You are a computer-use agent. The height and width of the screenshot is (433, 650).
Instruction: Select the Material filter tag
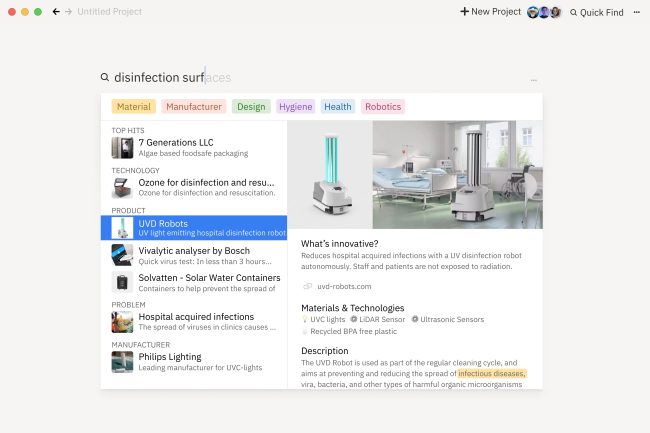133,106
